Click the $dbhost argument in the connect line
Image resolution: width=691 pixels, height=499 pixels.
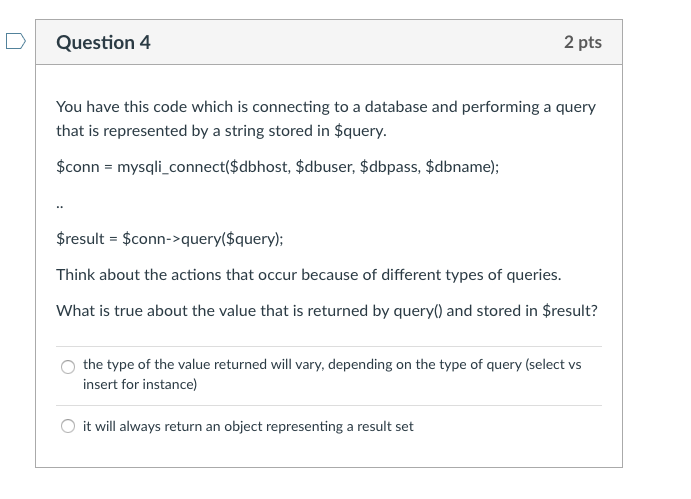pos(260,167)
